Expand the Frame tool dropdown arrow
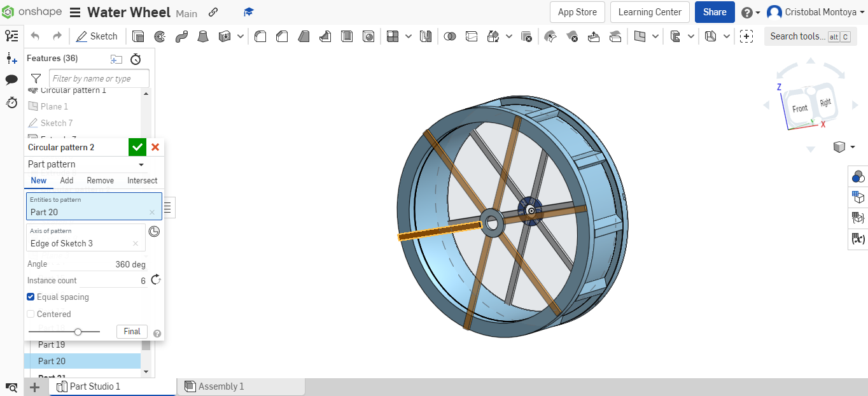Viewport: 868px width, 396px height. coord(691,36)
